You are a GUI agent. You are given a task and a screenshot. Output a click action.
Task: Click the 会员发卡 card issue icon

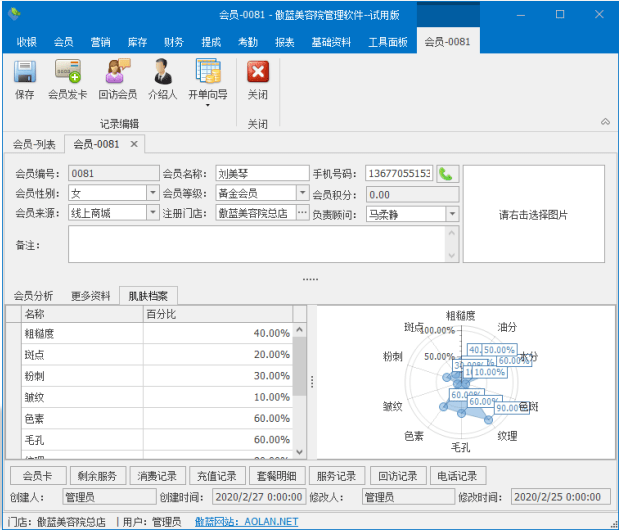68,73
